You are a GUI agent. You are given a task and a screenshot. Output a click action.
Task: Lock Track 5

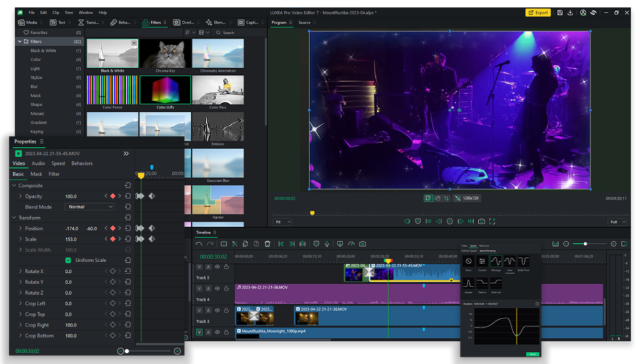(x=226, y=267)
